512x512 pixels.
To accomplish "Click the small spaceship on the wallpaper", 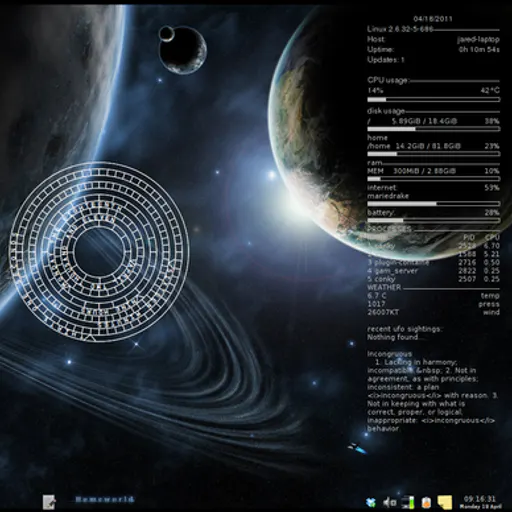I will click(x=357, y=448).
